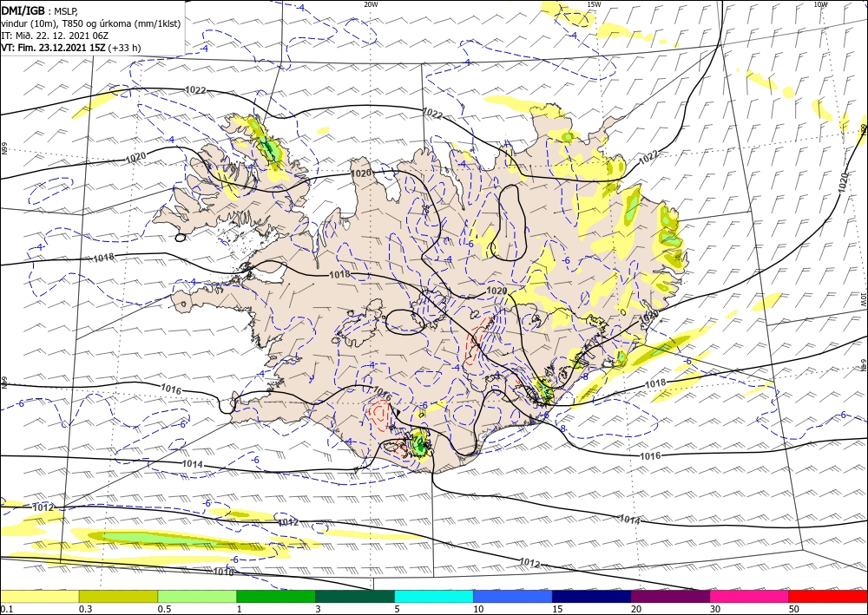The width and height of the screenshot is (868, 615).
Task: Click the legend value '50'
Action: pos(795,609)
